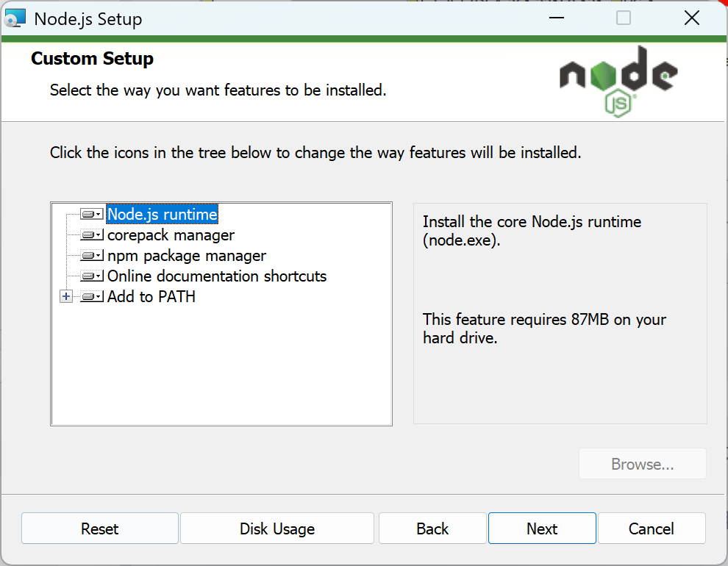Click the 'This feature requires 87MB' text
Screen dimensions: 728x566
pos(544,329)
